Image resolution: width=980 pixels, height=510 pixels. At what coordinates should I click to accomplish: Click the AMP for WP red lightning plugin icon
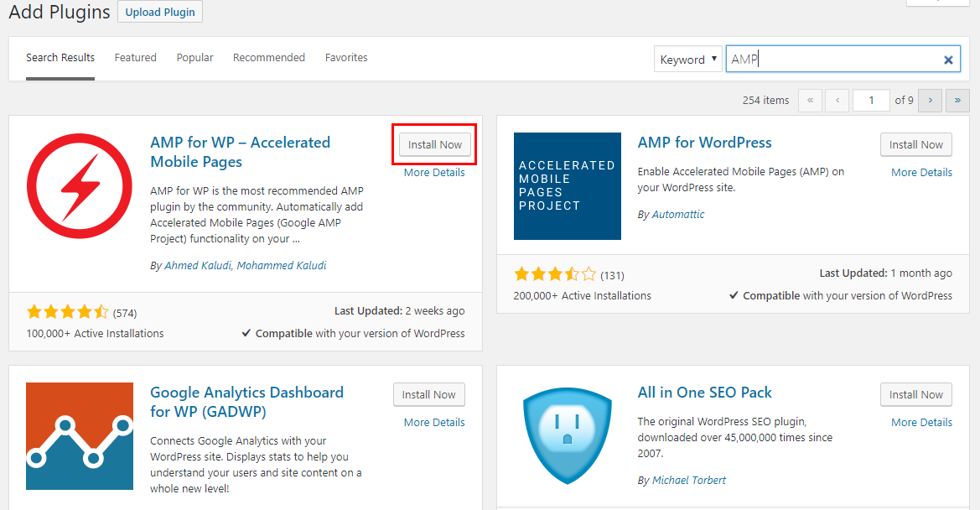click(x=80, y=185)
